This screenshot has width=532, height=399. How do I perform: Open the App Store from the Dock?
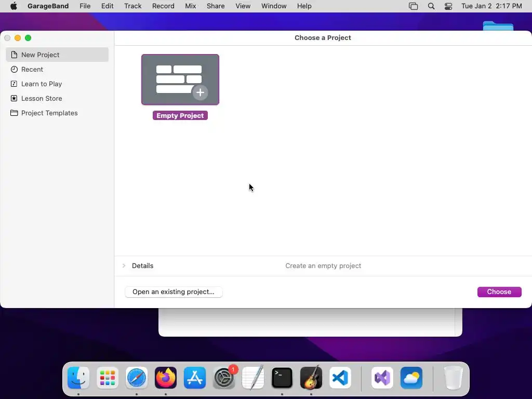(x=195, y=378)
